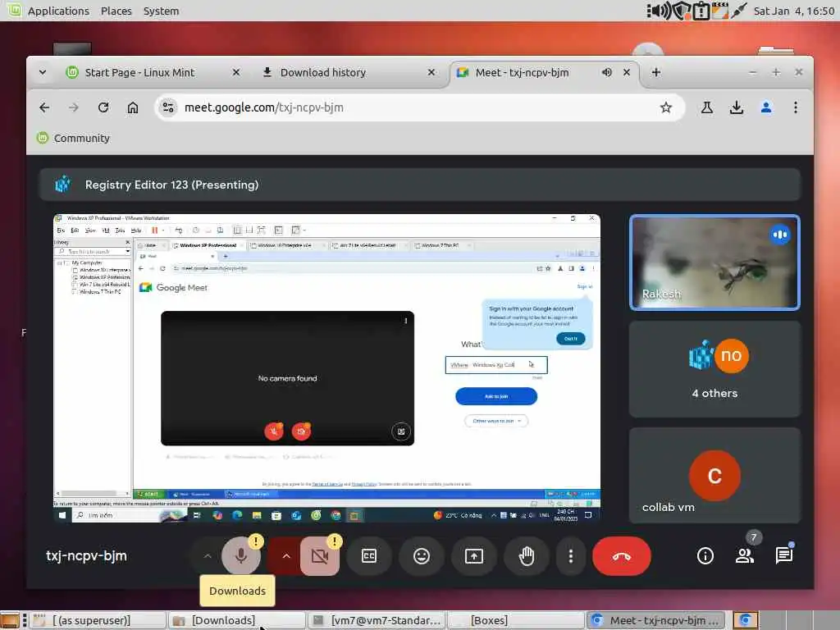Close the Download history tab

click(431, 72)
